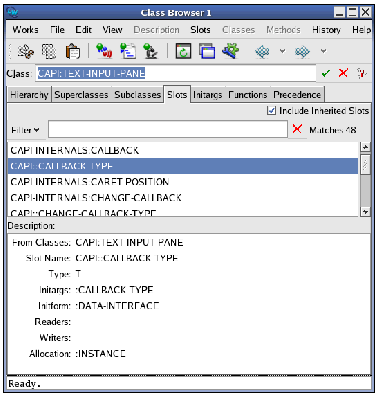
Task: Switch to the Precedence tab
Action: click(x=297, y=95)
